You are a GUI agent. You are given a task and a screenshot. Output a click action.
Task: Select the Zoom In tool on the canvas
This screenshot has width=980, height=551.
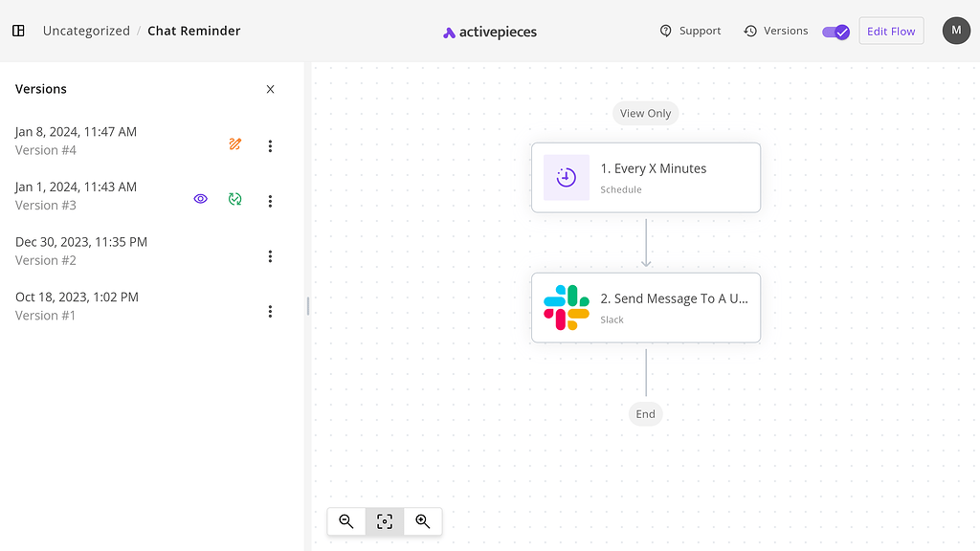tap(422, 521)
